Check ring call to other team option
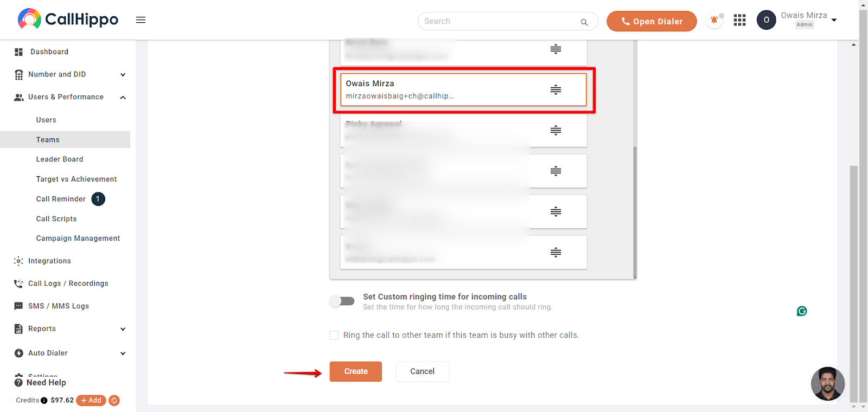 [334, 336]
